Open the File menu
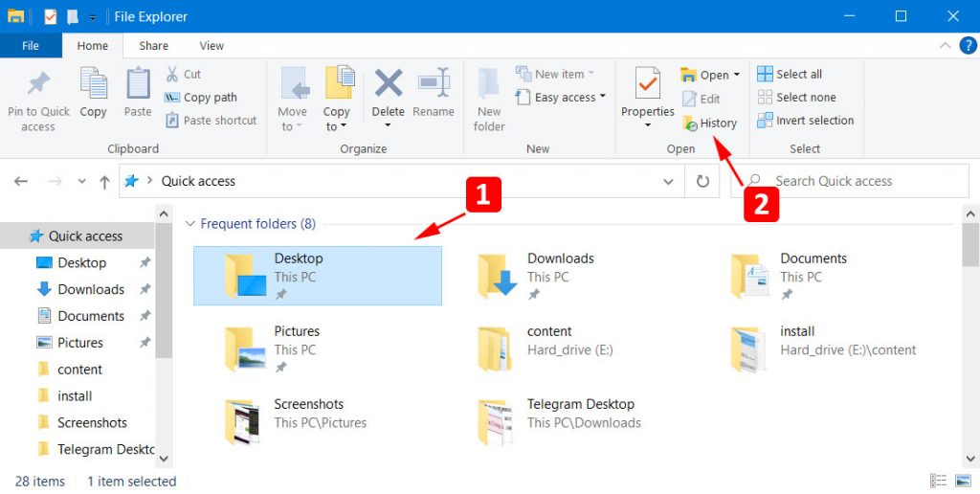 pyautogui.click(x=31, y=45)
